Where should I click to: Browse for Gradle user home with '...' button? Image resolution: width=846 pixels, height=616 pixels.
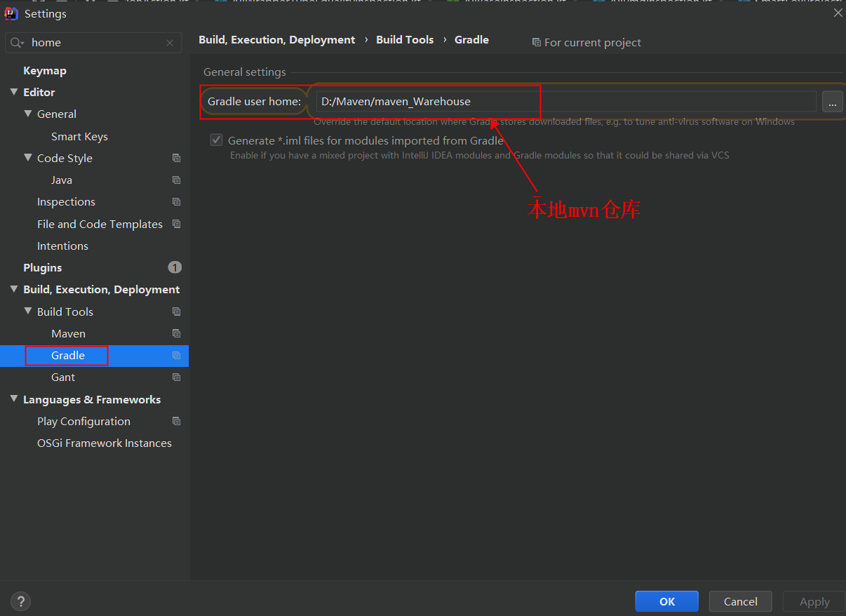pos(833,102)
